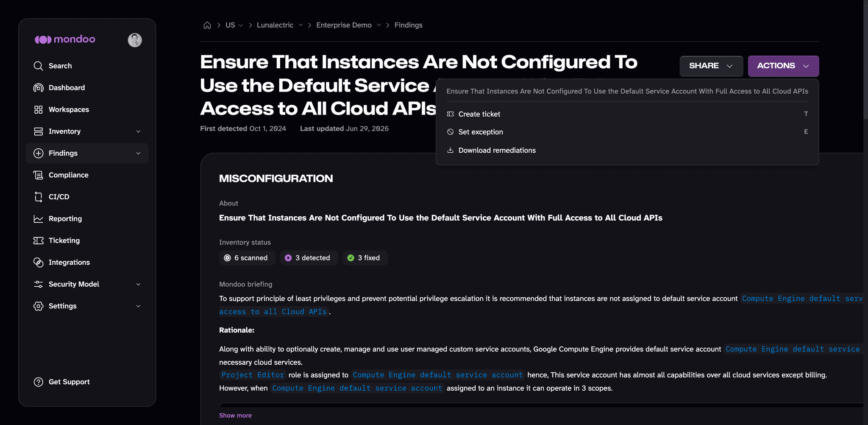868x425 pixels.
Task: Click the 3 detected status chip
Action: click(x=309, y=258)
